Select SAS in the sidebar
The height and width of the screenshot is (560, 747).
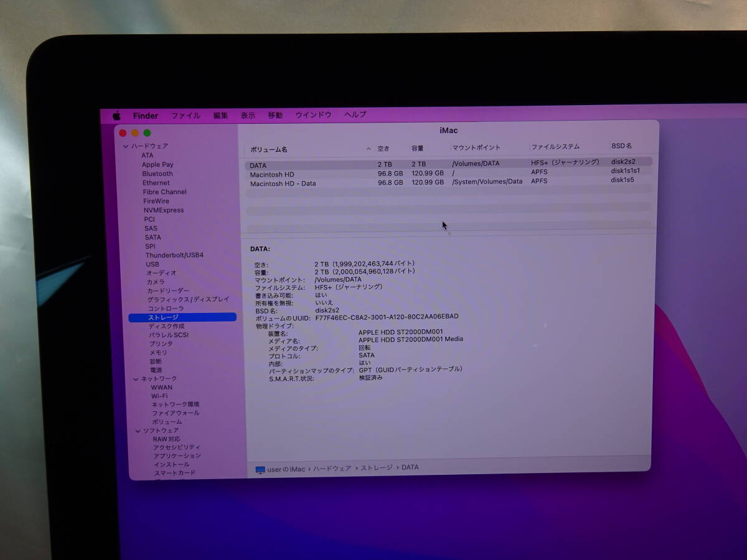(x=151, y=228)
